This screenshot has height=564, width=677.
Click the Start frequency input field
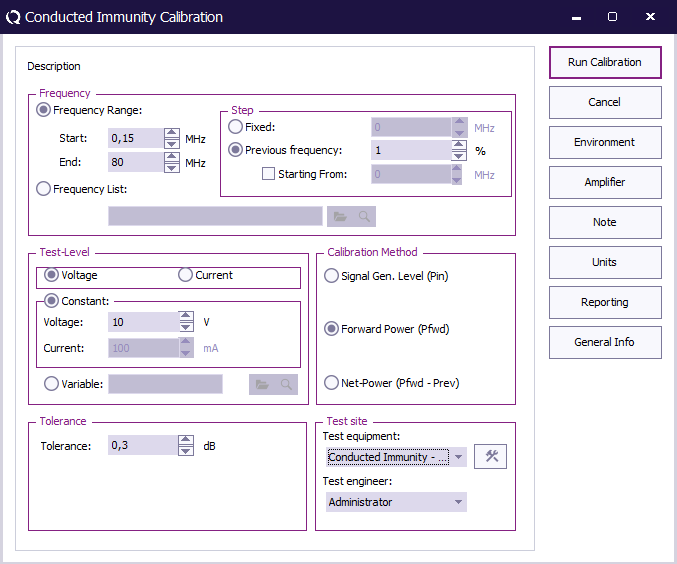(x=135, y=138)
